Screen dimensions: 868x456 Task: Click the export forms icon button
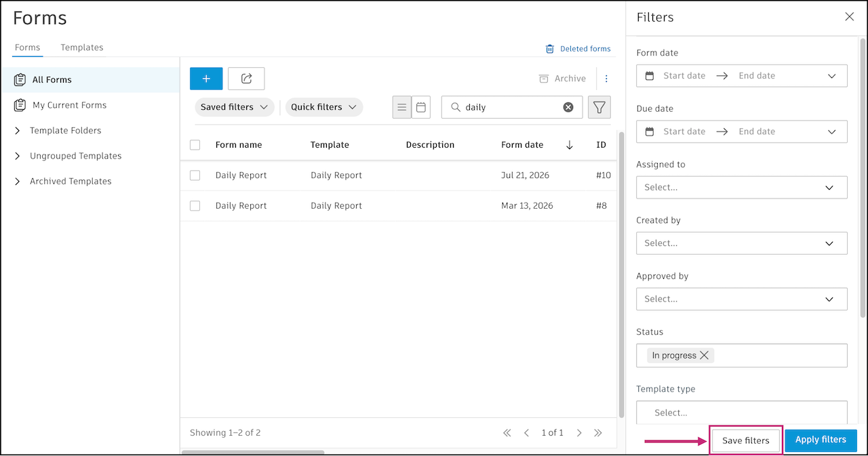[246, 79]
